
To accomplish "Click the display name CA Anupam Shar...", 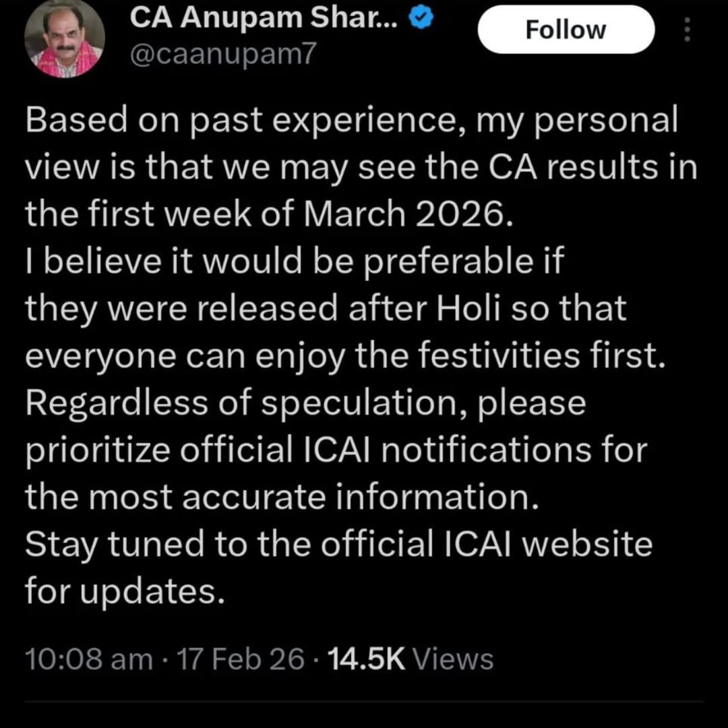I will point(263,18).
